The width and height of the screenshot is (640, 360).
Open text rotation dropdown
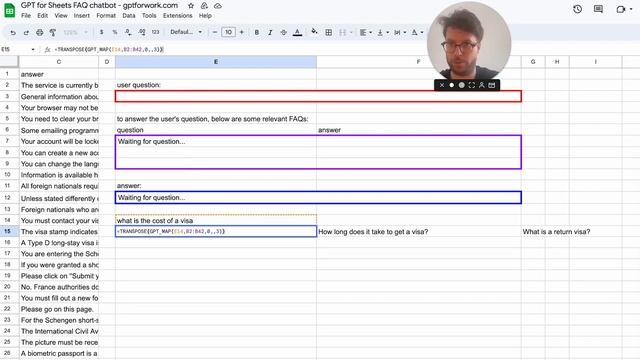click(x=417, y=32)
